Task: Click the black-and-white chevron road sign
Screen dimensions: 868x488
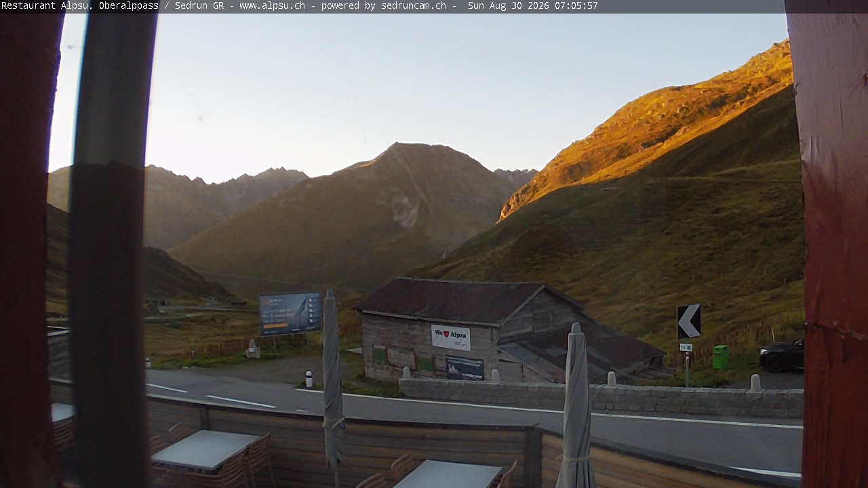Action: (689, 321)
